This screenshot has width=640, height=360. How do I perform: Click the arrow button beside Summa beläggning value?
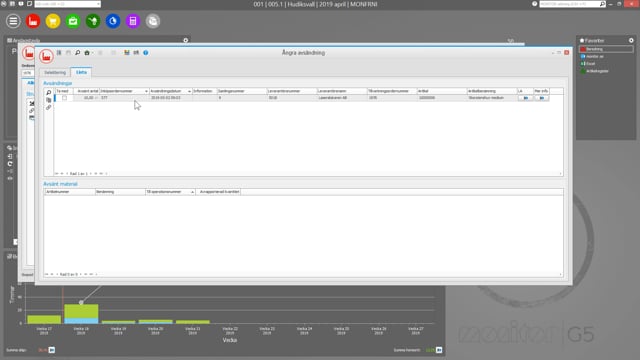point(52,350)
